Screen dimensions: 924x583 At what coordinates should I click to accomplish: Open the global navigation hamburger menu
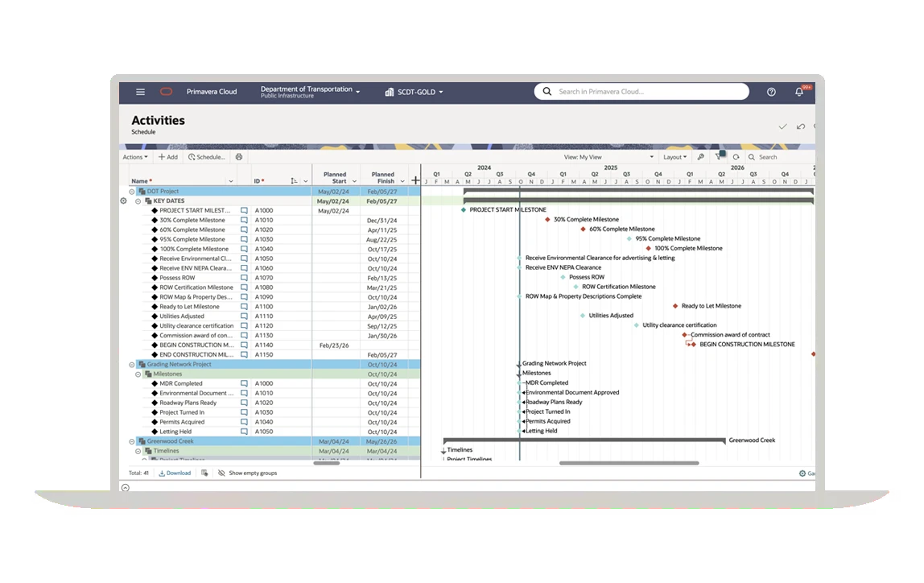point(140,92)
